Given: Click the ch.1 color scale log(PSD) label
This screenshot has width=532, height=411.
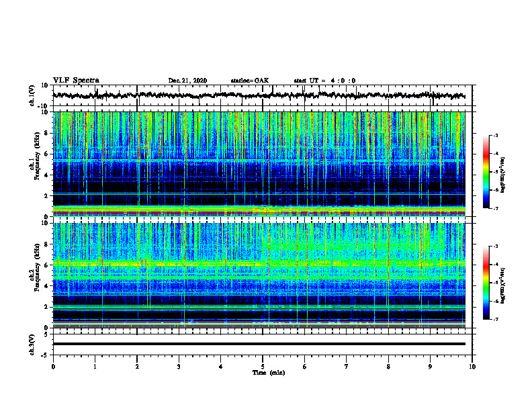Looking at the screenshot, I should tap(503, 175).
